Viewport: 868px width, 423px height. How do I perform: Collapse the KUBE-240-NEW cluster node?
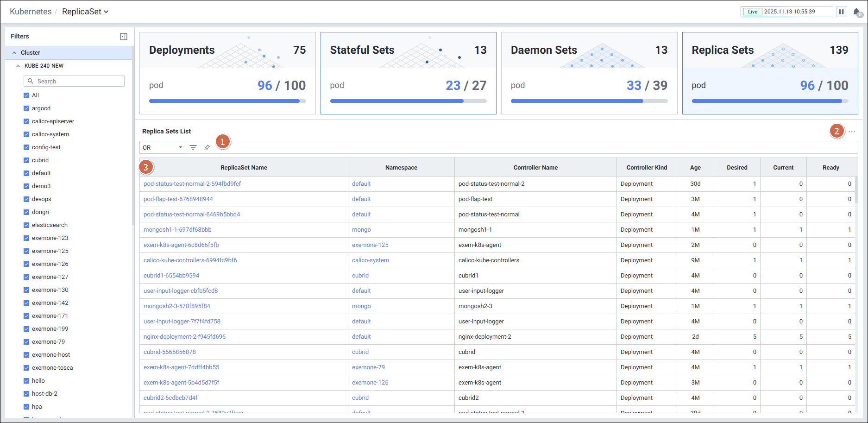18,66
